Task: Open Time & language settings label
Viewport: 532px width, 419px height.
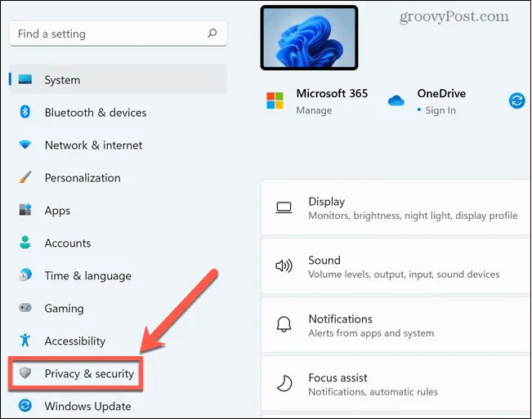Action: (88, 276)
